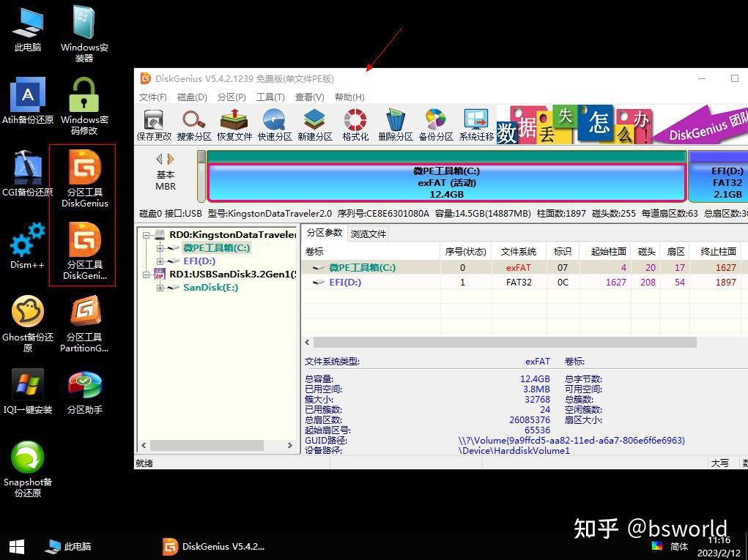Click the DiskGenius V5.4.2... taskbar button
The image size is (748, 560).
point(213,547)
